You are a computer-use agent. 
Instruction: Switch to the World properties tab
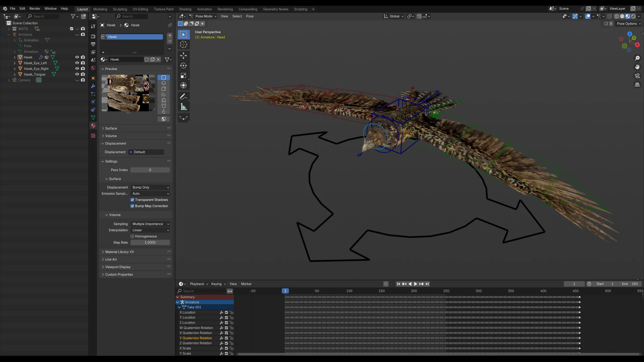pos(93,68)
